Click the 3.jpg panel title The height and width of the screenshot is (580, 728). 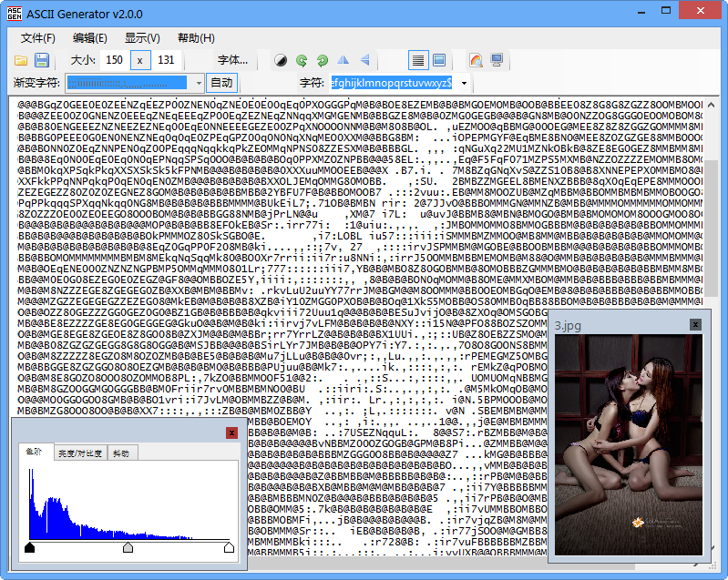[x=568, y=326]
